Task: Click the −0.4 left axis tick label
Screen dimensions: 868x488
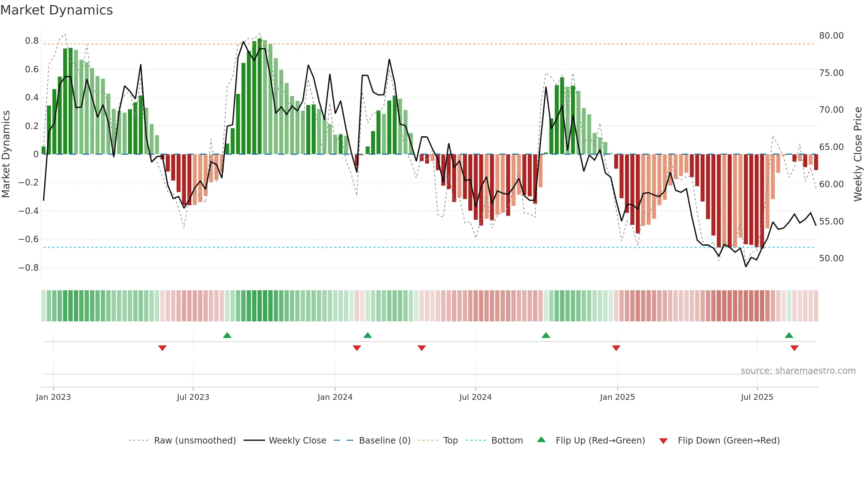Action: click(29, 211)
